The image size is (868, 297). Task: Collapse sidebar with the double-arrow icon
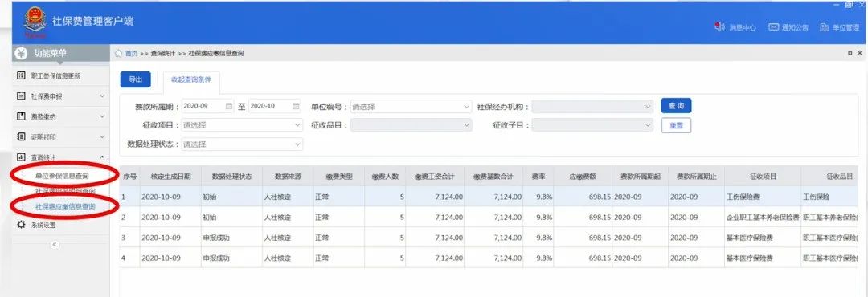55,245
